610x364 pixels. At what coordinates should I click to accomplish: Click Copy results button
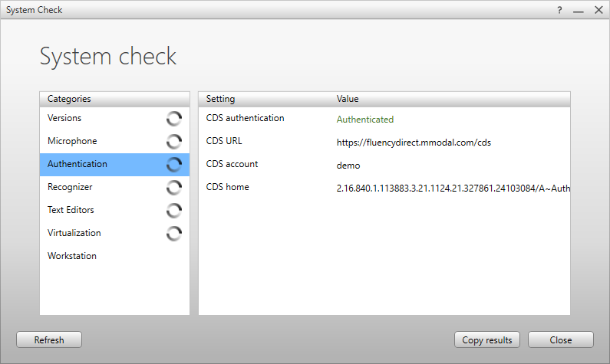coord(487,339)
